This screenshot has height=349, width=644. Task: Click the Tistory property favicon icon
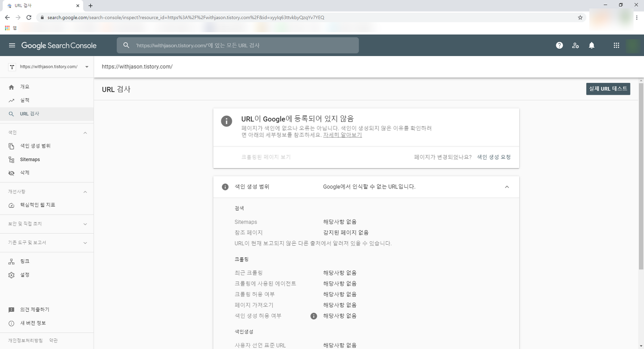pos(12,66)
